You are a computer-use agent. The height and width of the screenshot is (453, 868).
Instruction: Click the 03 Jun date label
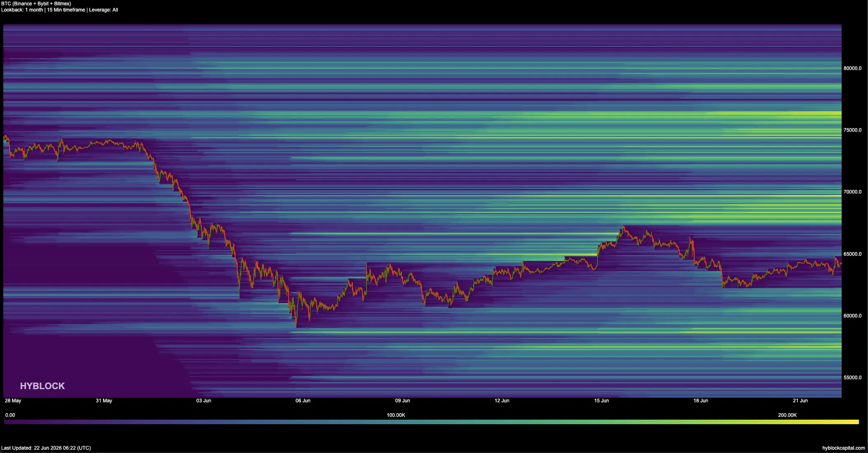point(203,401)
